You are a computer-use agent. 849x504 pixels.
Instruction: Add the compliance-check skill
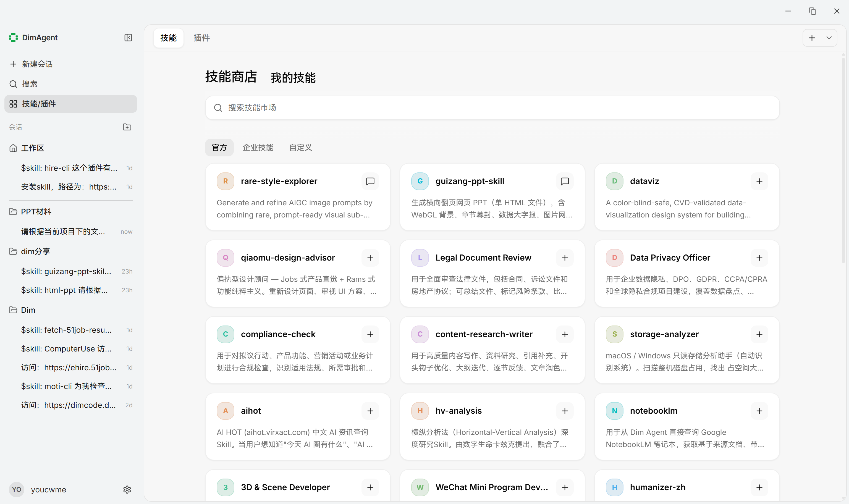tap(370, 334)
